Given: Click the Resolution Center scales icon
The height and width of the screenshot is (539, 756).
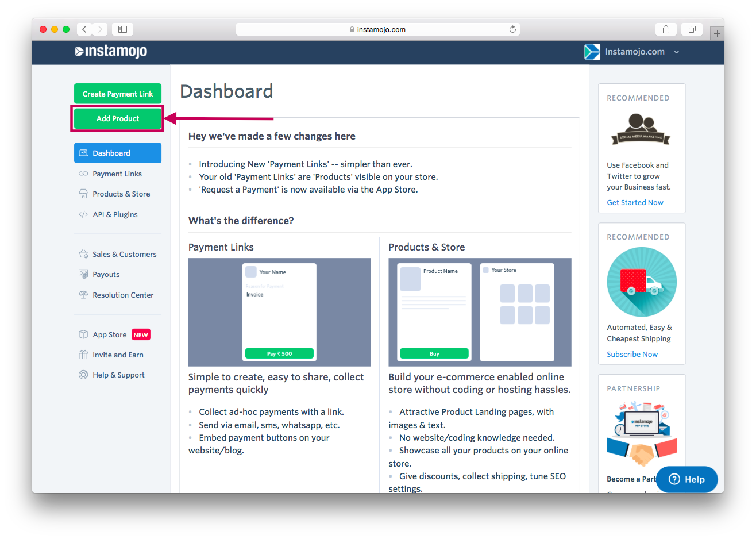Looking at the screenshot, I should 83,295.
